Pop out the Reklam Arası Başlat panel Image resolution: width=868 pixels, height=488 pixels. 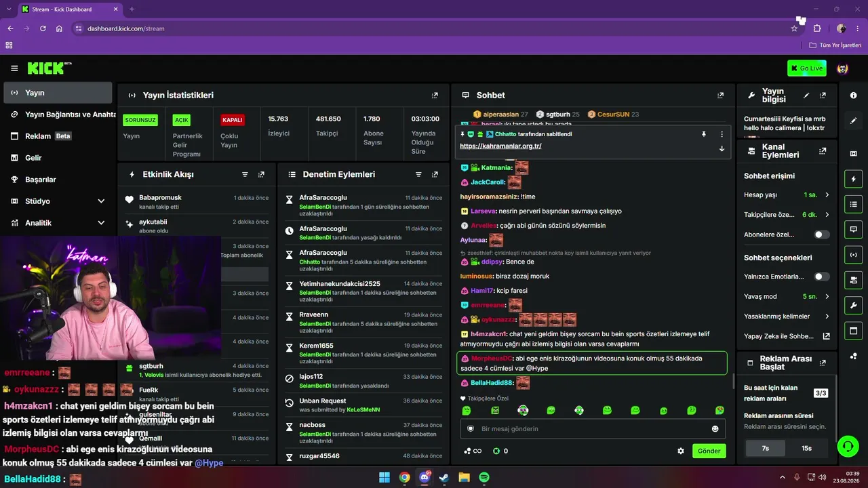pos(823,363)
